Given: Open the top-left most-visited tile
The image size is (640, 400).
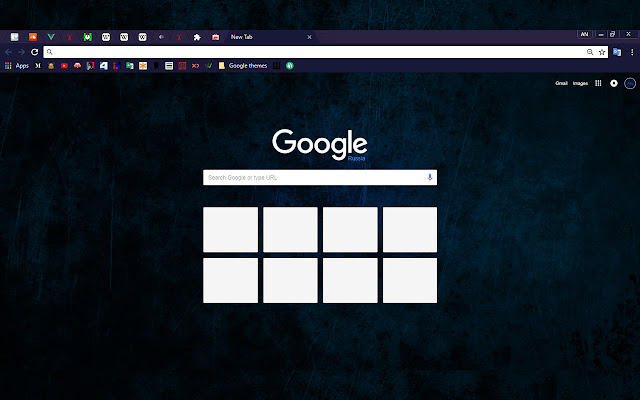Looking at the screenshot, I should (x=231, y=229).
